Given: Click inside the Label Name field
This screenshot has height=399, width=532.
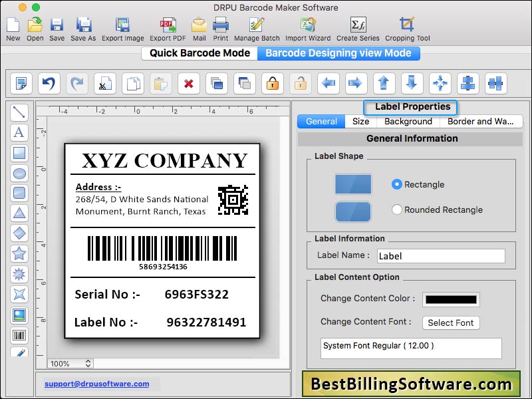Looking at the screenshot, I should [x=441, y=255].
